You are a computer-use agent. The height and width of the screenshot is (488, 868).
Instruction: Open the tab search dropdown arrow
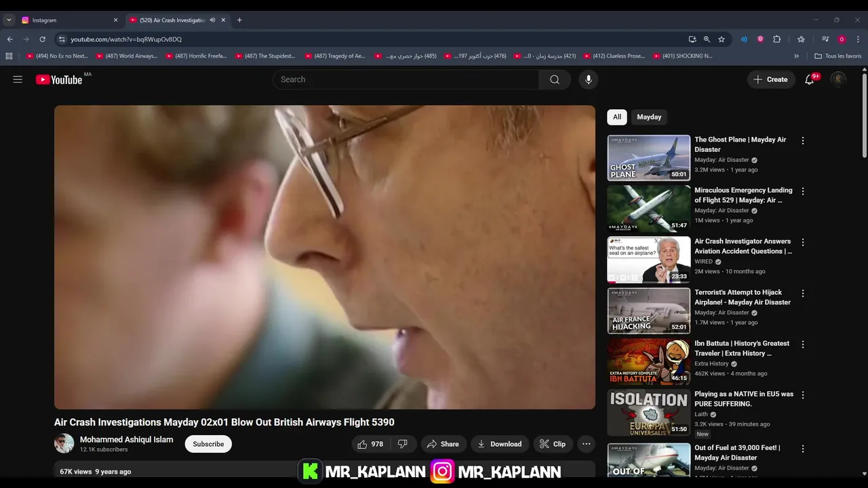pyautogui.click(x=9, y=20)
